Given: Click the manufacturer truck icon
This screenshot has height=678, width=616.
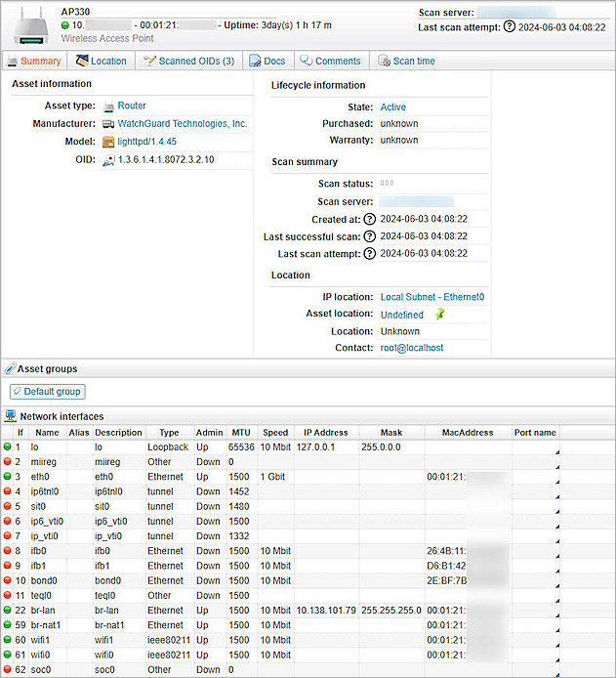Looking at the screenshot, I should (108, 124).
